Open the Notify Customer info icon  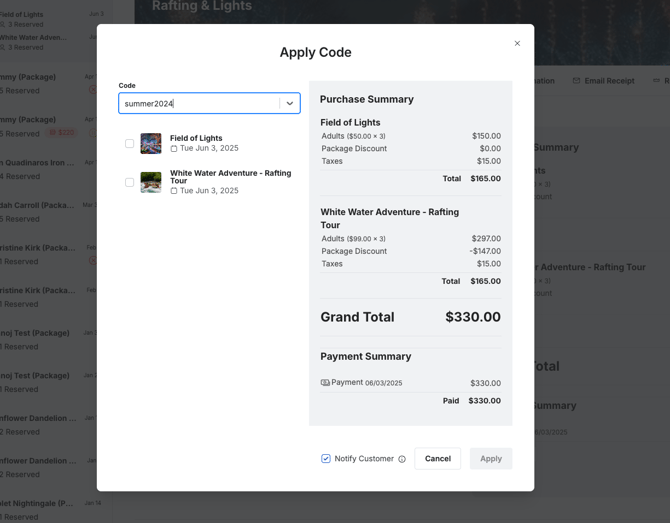coord(402,459)
